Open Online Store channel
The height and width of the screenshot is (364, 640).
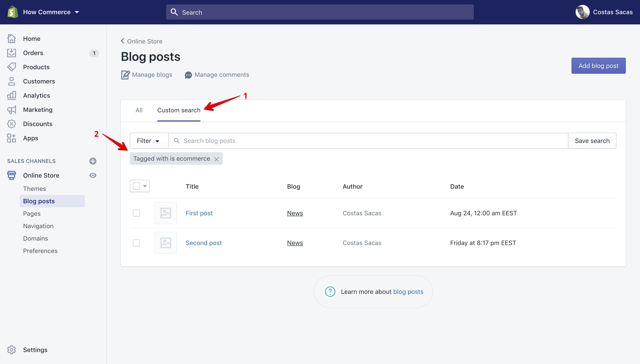click(41, 176)
